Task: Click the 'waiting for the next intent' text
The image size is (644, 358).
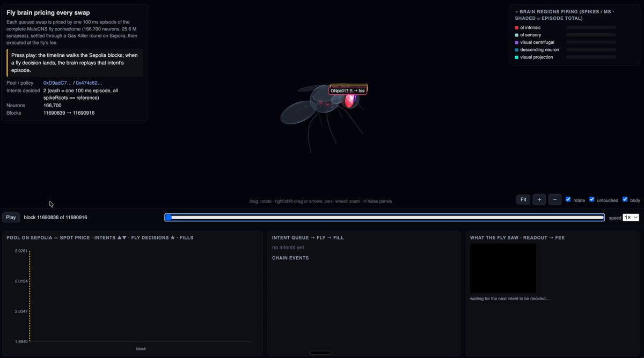Action: 510,299
